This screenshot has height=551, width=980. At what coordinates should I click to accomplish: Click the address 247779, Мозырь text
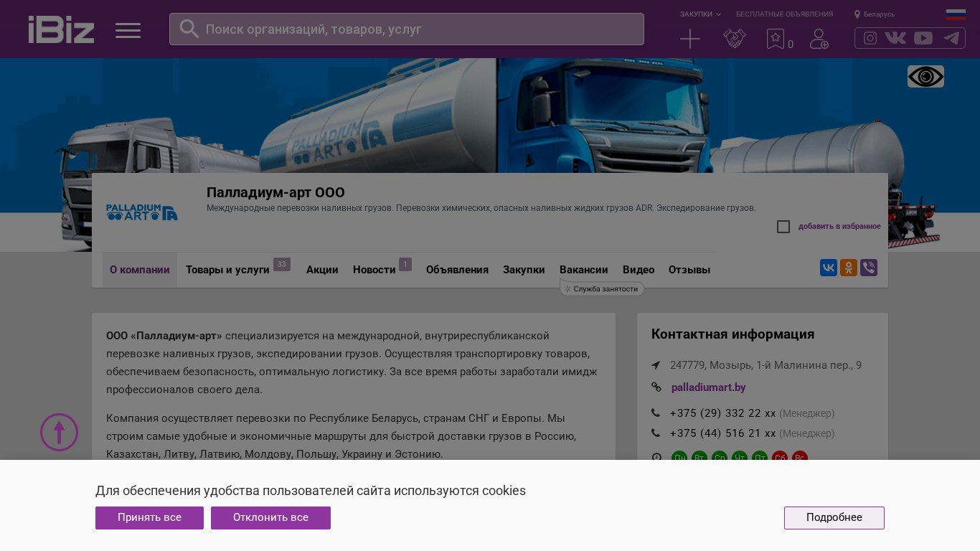[766, 365]
